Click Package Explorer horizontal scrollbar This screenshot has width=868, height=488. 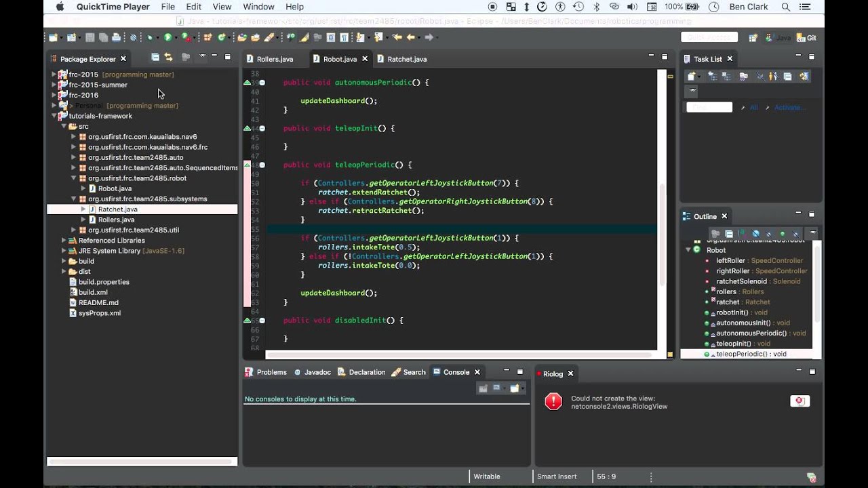tap(142, 462)
